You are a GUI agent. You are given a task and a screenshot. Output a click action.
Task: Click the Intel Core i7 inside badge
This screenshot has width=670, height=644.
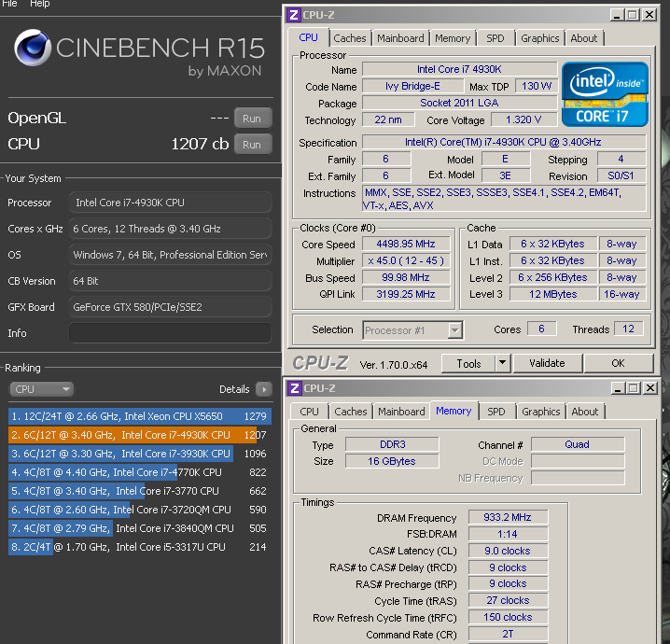click(x=605, y=94)
